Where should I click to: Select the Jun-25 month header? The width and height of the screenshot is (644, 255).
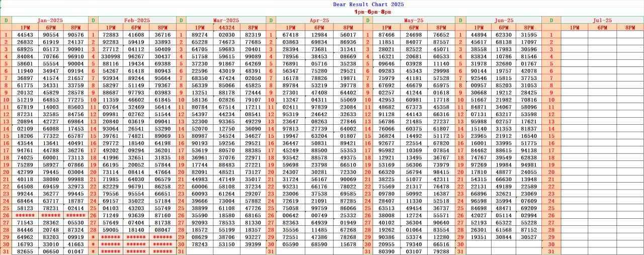(x=504, y=20)
